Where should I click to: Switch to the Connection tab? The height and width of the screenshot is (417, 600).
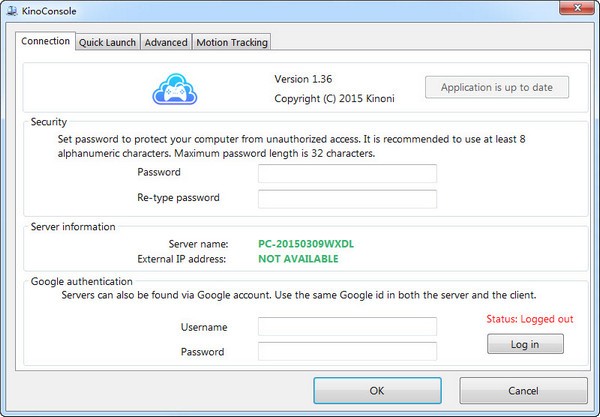coord(45,41)
